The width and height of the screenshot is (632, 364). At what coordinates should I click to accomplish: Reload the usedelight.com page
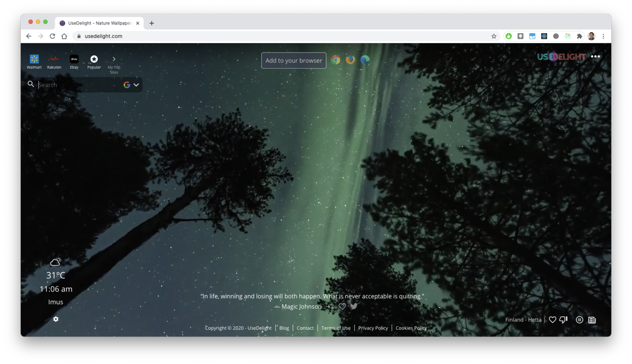(x=52, y=36)
